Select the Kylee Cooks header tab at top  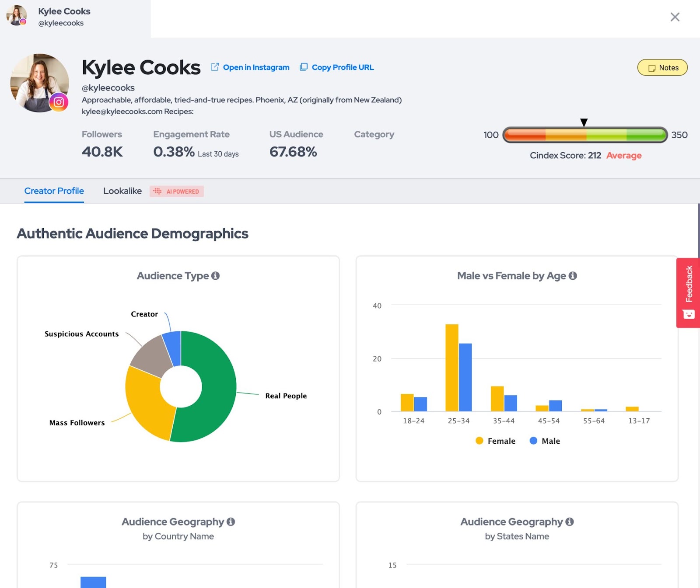pyautogui.click(x=75, y=18)
